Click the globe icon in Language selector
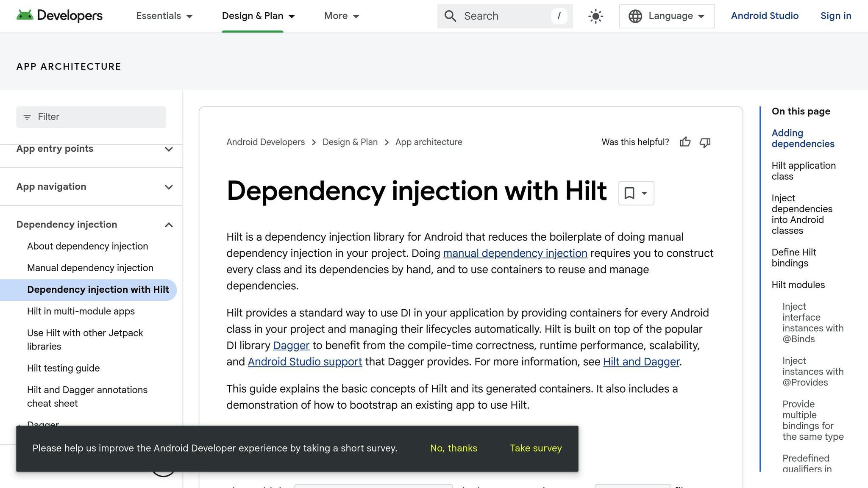 point(635,16)
